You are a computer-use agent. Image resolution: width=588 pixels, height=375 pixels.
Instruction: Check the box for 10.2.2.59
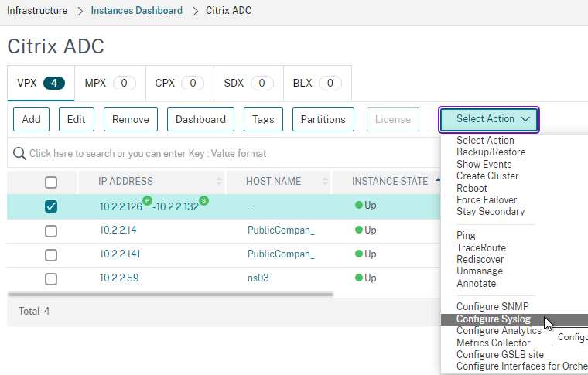pyautogui.click(x=51, y=279)
